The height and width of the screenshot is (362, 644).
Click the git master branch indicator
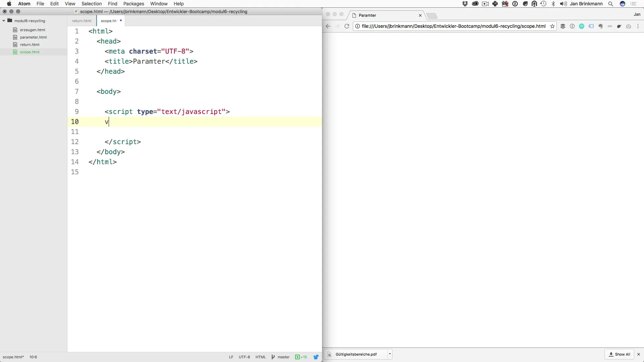point(281,357)
